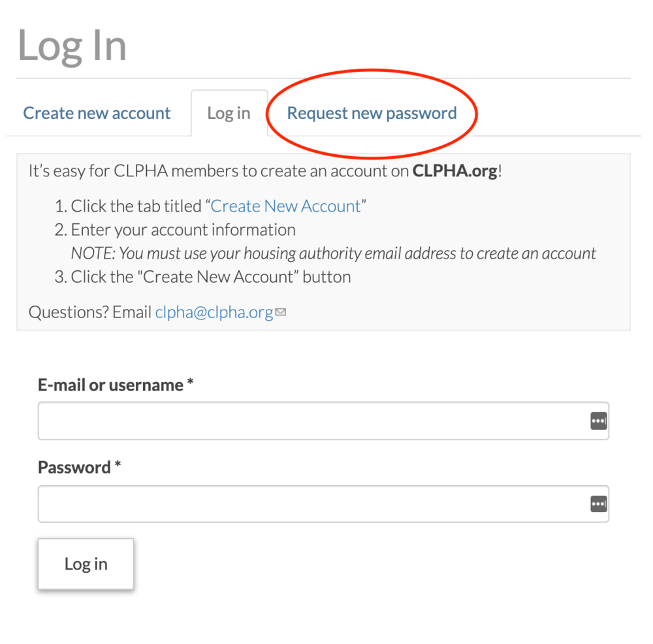Image resolution: width=653 pixels, height=644 pixels.
Task: Click the required asterisk next to Password
Action: (118, 464)
